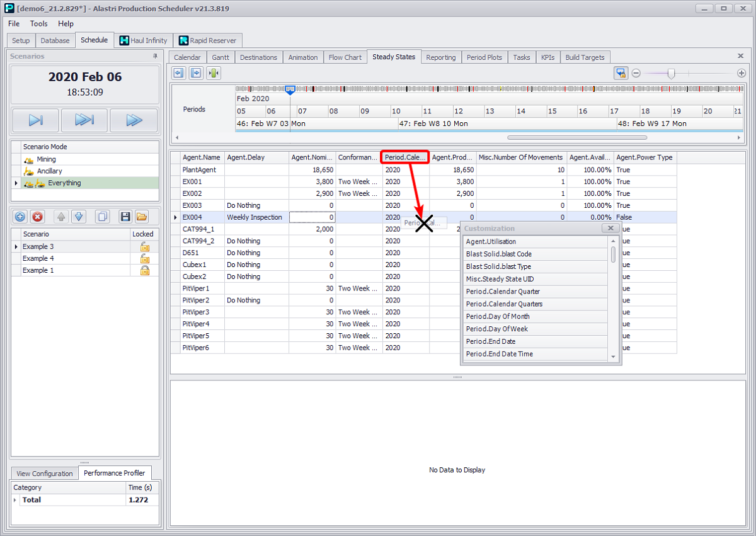This screenshot has height=536, width=756.
Task: Expand the Total row in Performance Profiler
Action: pyautogui.click(x=16, y=499)
